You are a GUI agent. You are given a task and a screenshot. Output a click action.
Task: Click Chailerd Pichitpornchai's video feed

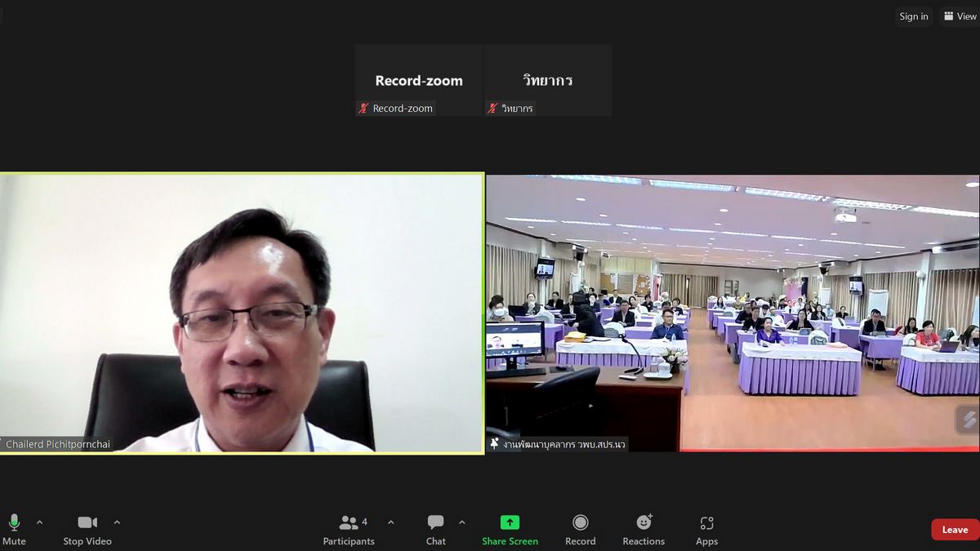click(x=242, y=313)
